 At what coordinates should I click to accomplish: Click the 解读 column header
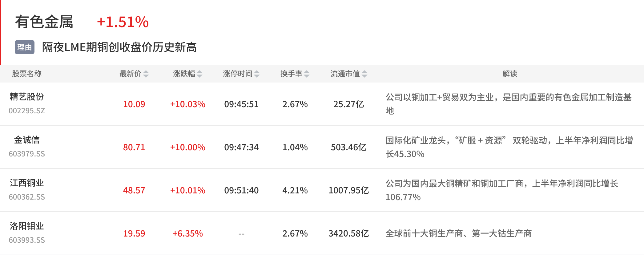pos(510,74)
